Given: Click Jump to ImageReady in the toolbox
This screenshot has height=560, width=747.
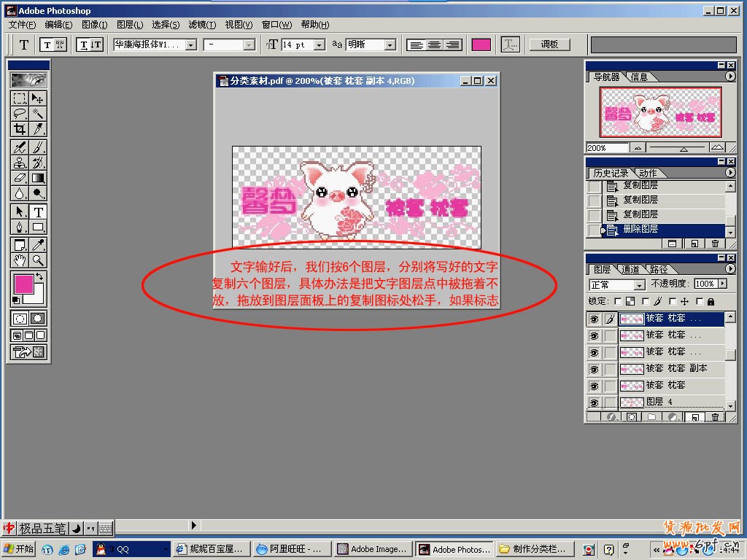Looking at the screenshot, I should tap(28, 352).
